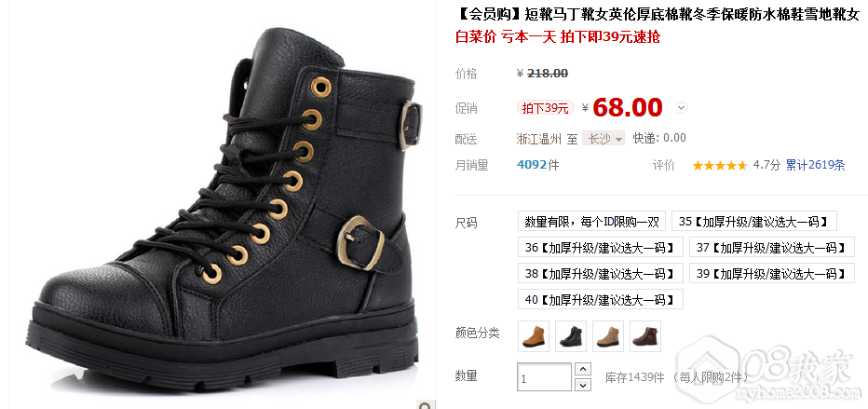Select the black boot color thumbnail
This screenshot has width=868, height=409.
571,336
